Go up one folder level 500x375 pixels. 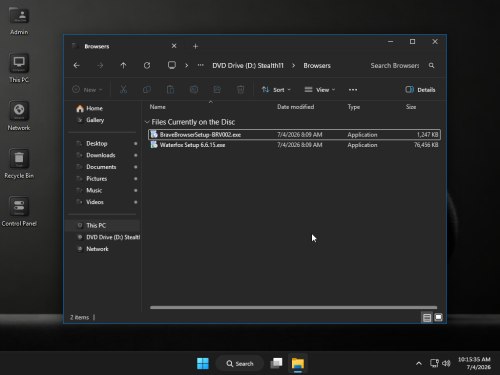123,65
